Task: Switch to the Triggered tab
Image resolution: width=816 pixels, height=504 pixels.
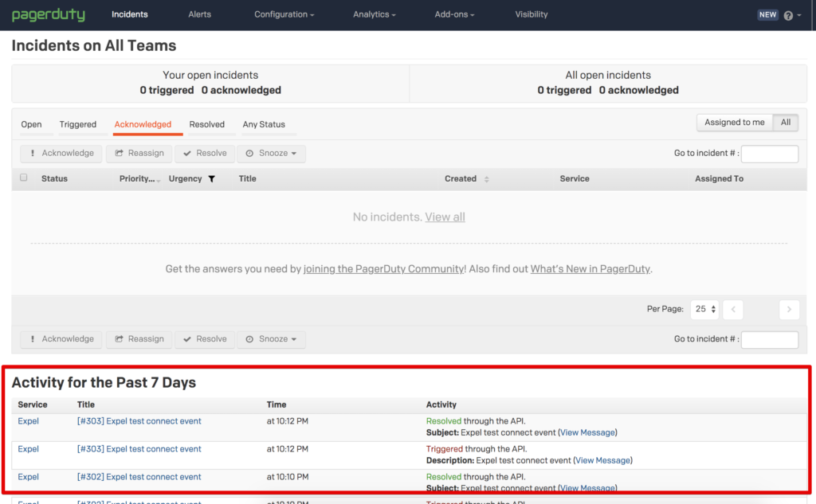Action: pos(77,124)
